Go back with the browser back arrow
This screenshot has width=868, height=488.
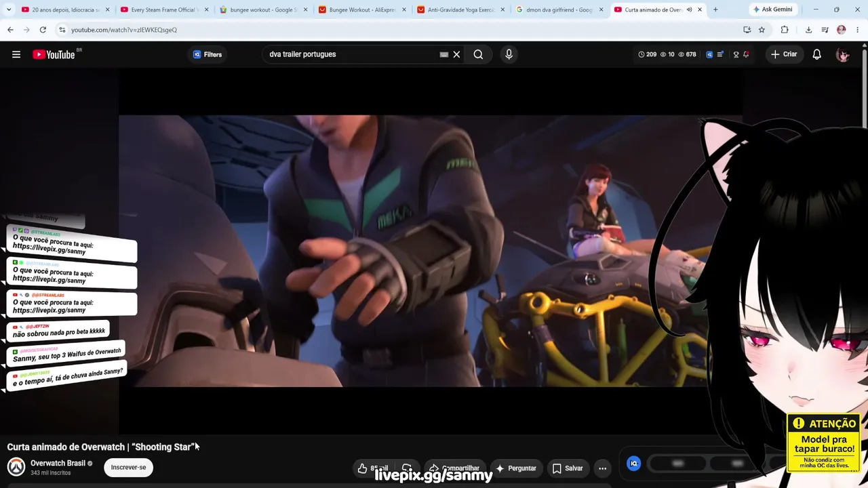pyautogui.click(x=10, y=30)
